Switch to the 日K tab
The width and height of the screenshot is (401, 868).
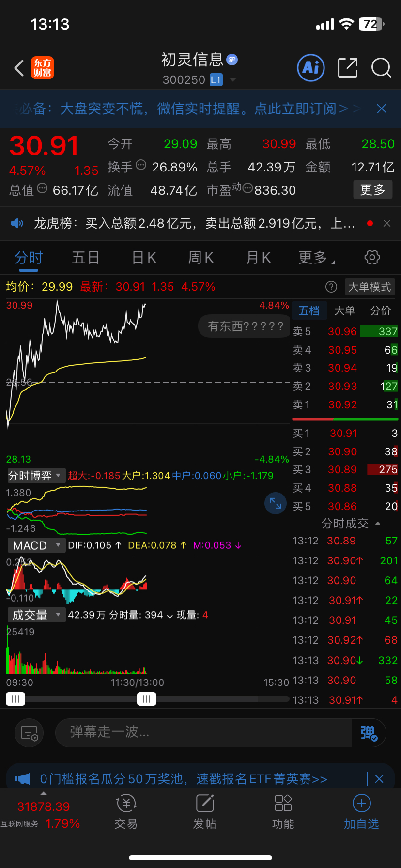click(x=144, y=257)
